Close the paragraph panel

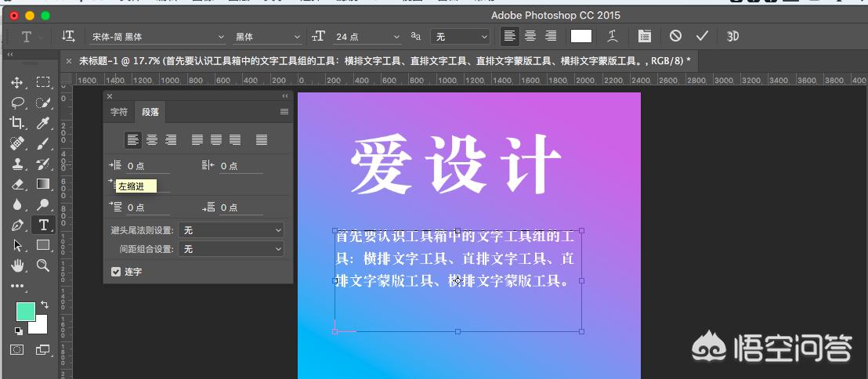110,96
